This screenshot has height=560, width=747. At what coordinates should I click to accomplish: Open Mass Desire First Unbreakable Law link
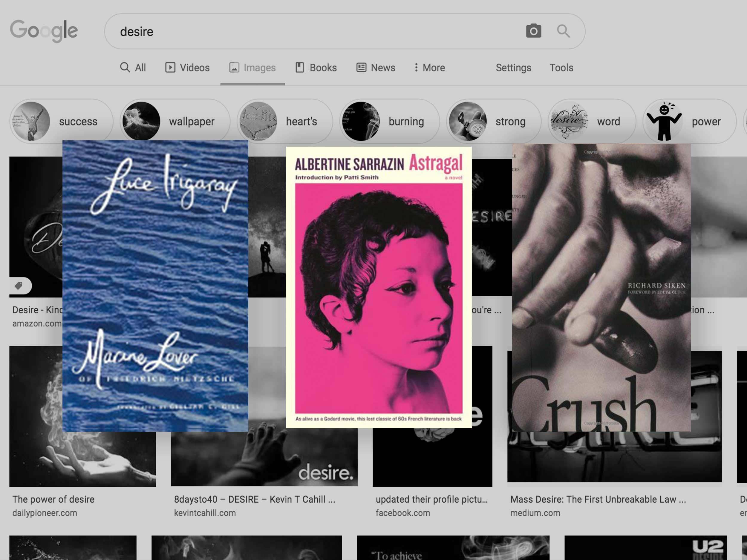coord(598,499)
